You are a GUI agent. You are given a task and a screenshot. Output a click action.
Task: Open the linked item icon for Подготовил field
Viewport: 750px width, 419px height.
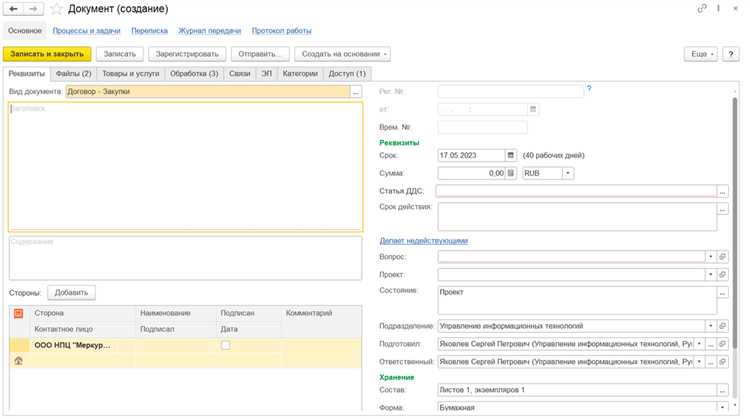pos(722,344)
